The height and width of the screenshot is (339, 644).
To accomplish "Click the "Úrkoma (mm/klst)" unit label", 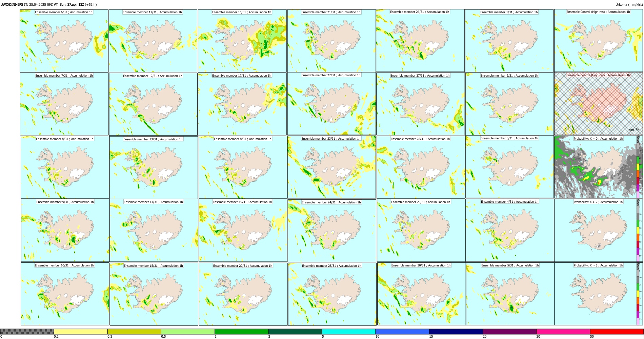I will [x=629, y=4].
